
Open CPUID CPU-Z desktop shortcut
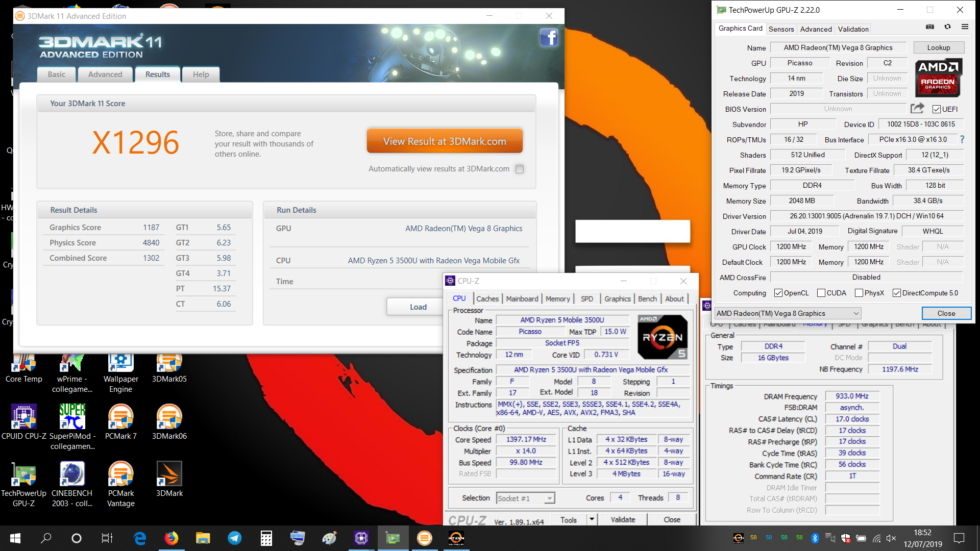coord(24,422)
